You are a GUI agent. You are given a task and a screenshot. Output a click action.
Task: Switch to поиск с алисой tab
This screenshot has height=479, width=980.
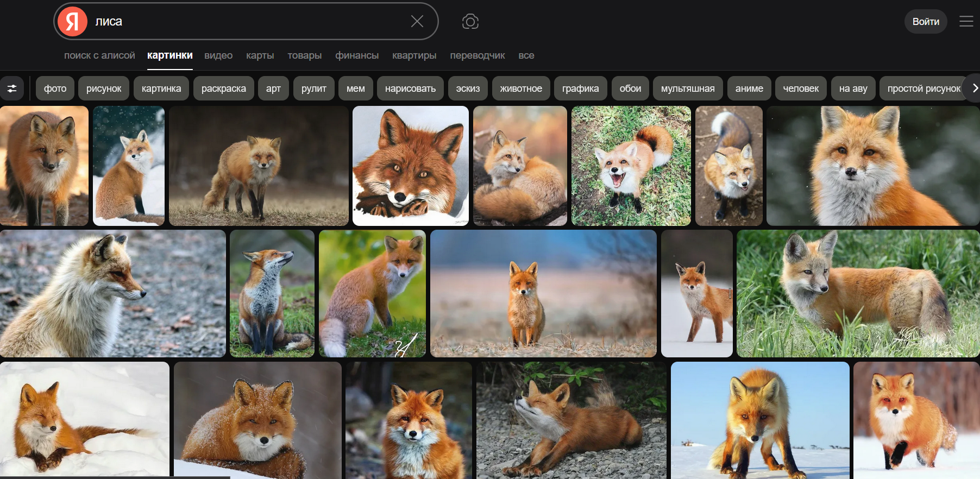[x=99, y=55]
